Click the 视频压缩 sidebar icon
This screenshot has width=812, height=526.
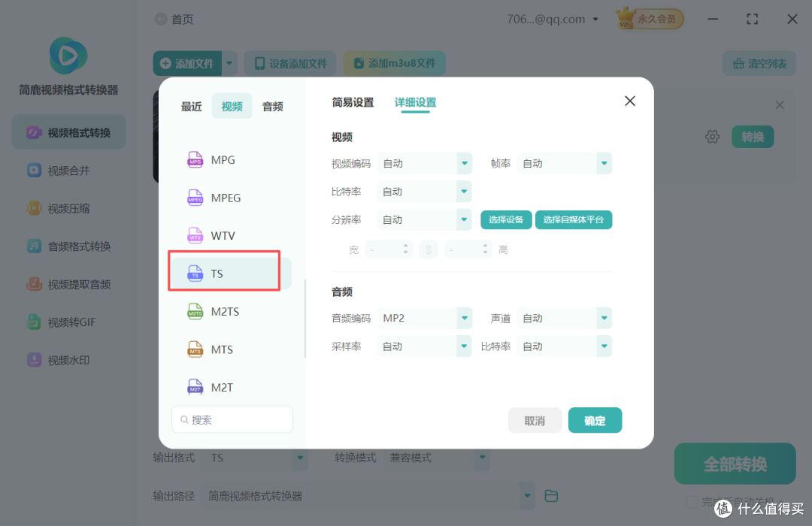point(34,208)
